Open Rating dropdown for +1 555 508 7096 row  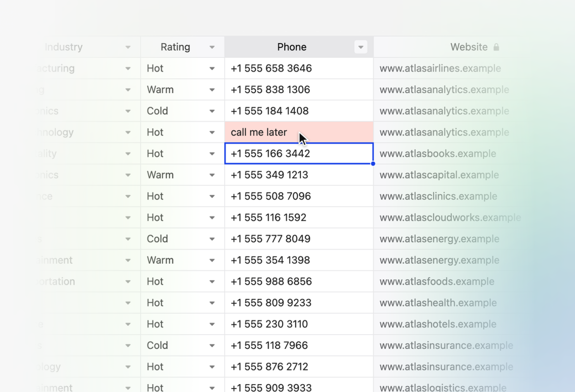point(212,196)
